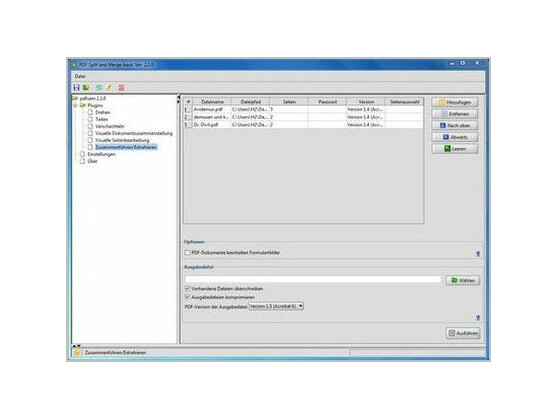Click the save environment floppy disk icon
Image resolution: width=557 pixels, height=418 pixels.
(x=76, y=87)
